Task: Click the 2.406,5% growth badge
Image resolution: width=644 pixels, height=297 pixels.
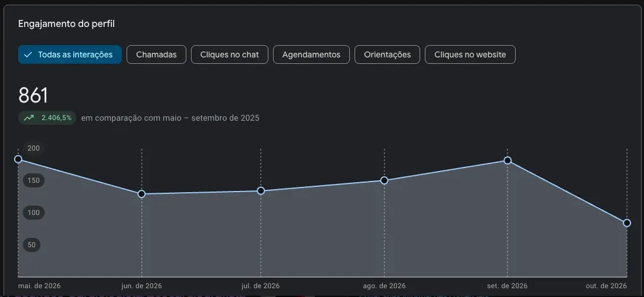Action: click(x=47, y=118)
